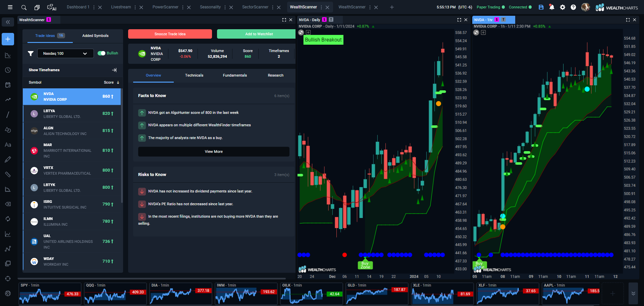Screen dimensions: 644x306
Task: Open the GLD 1min mini chart
Action: click(x=377, y=294)
